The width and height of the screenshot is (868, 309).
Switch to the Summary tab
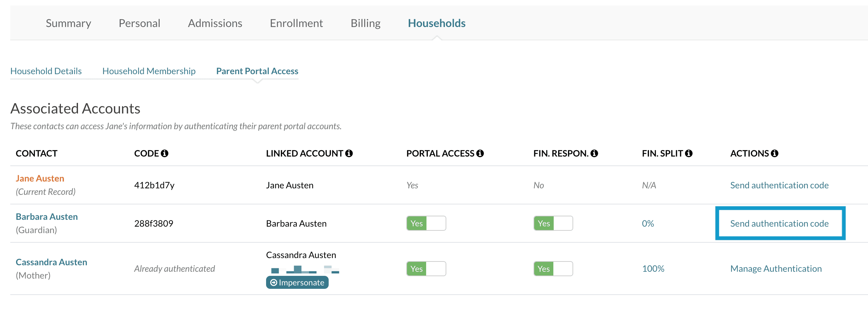click(x=68, y=23)
